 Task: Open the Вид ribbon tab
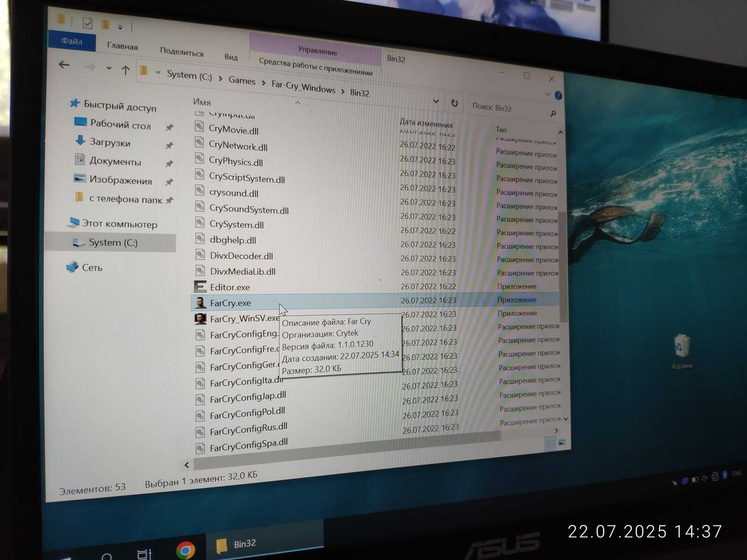click(x=231, y=56)
